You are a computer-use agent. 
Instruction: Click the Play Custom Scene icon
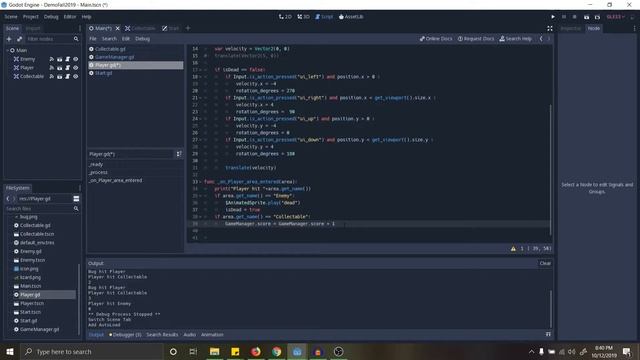[597, 17]
